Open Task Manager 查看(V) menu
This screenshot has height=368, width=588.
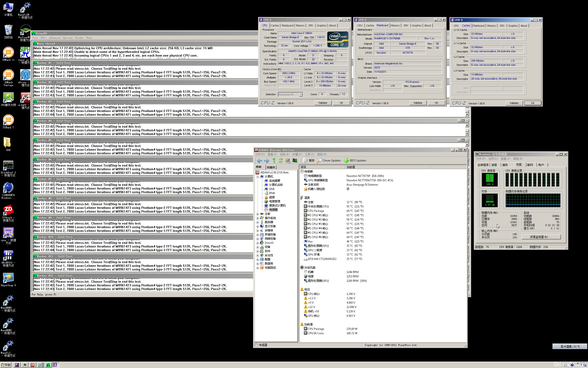point(505,159)
